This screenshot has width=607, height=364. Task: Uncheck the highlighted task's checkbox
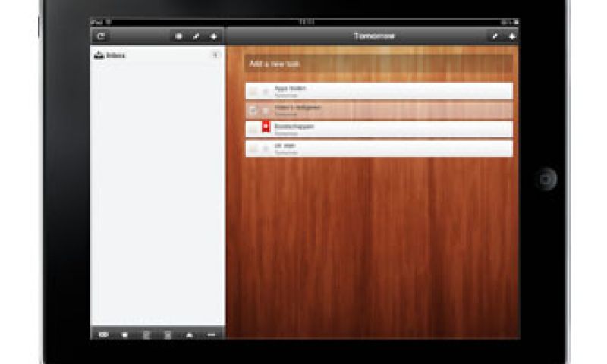[x=253, y=111]
